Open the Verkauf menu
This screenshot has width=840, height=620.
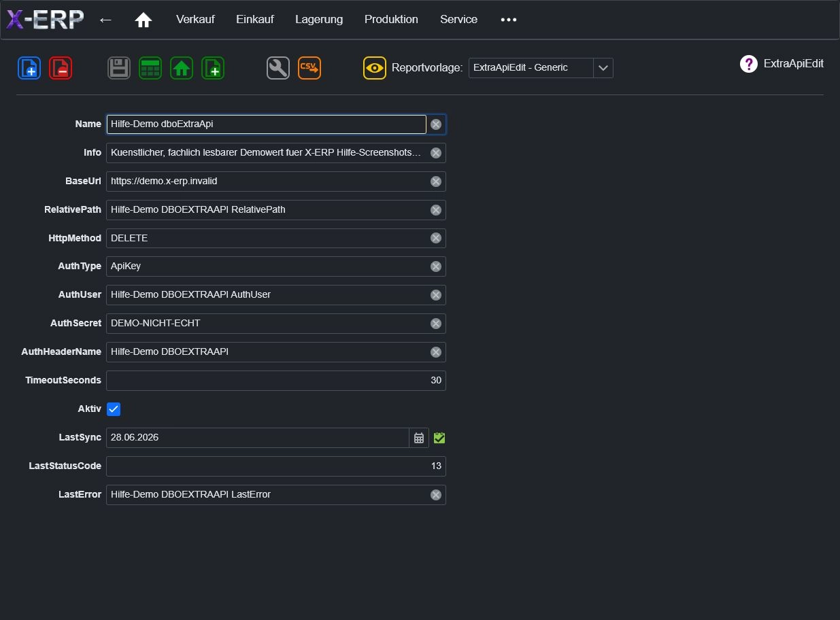(x=195, y=20)
